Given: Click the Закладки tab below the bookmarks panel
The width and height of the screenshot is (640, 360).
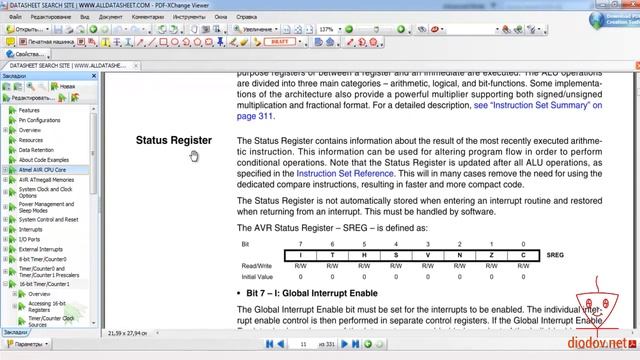Looking at the screenshot, I should (x=15, y=332).
